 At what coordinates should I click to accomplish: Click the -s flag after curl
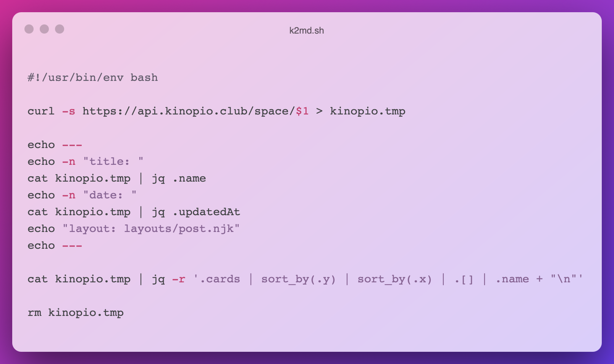pos(69,111)
